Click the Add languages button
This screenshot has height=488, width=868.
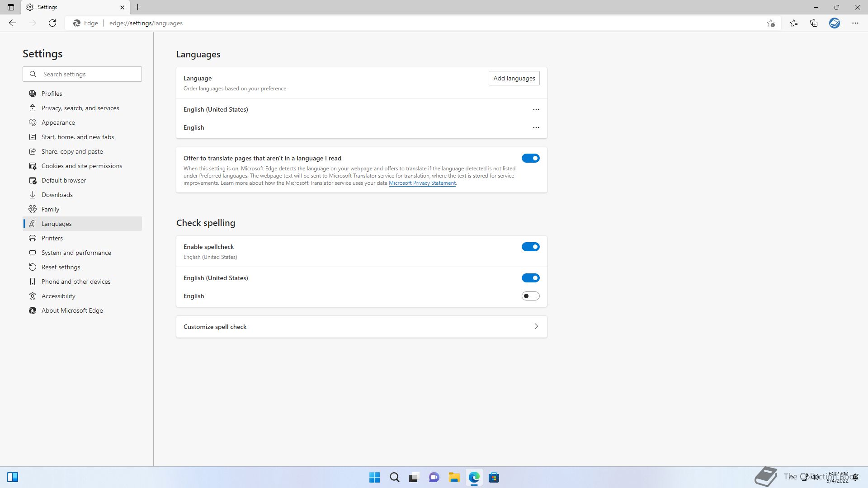514,78
